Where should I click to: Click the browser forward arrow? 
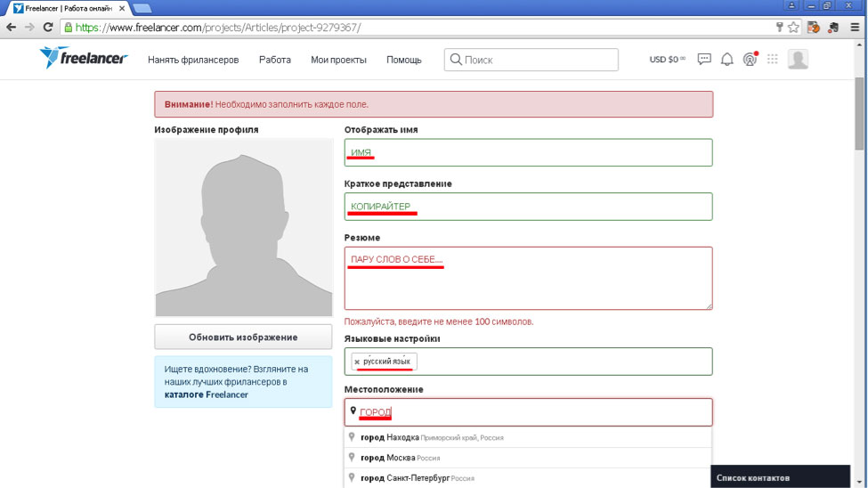29,27
